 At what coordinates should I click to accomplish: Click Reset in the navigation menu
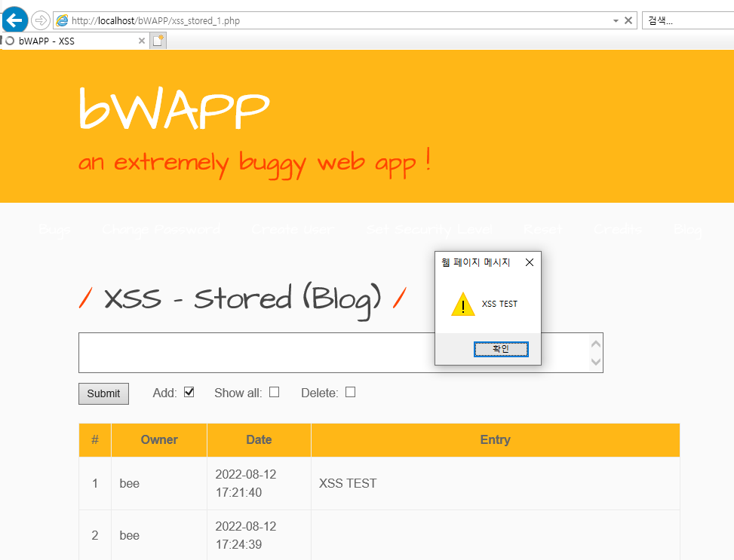542,230
